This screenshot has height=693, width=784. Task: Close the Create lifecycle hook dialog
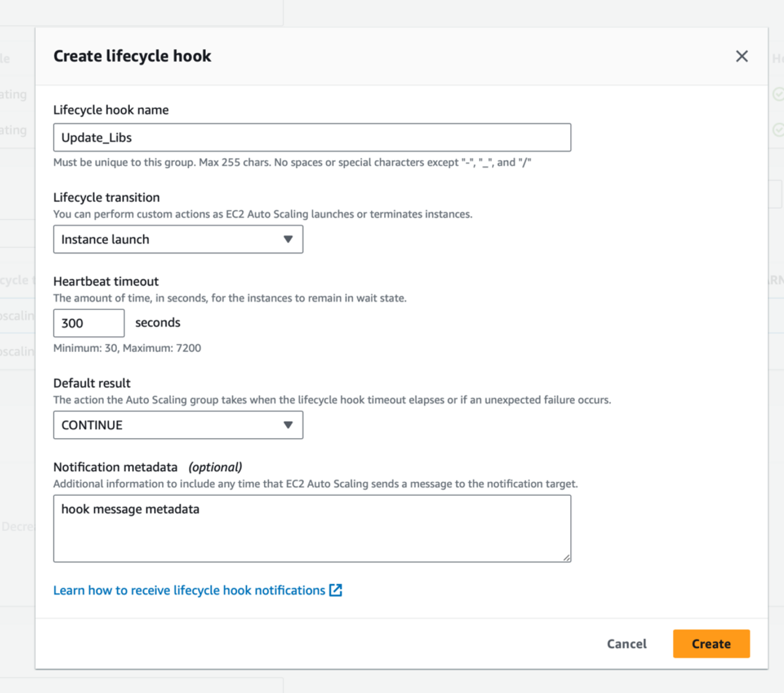point(742,56)
